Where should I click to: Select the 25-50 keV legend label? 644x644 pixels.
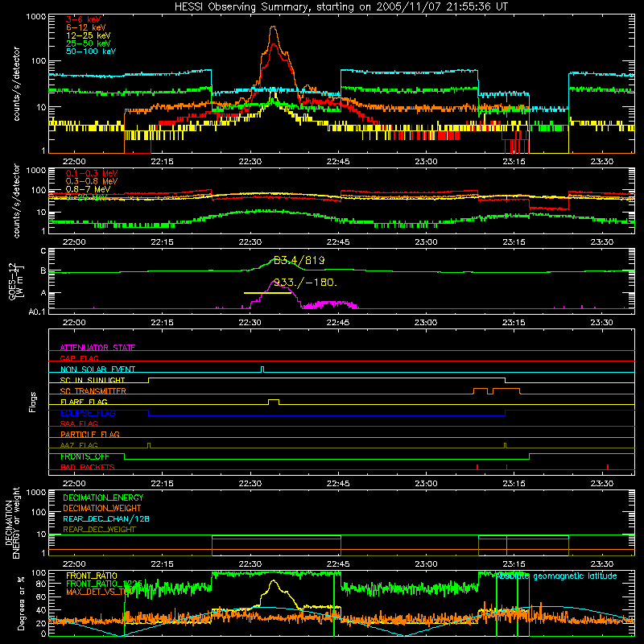(x=89, y=43)
